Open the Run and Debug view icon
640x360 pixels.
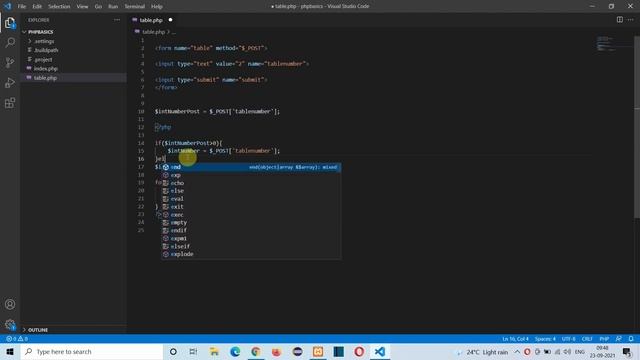tap(10, 82)
